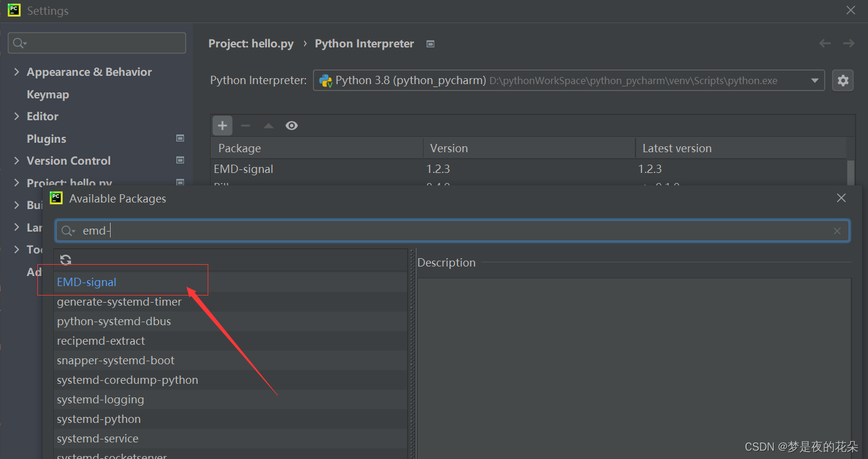Select python-systemd-dbus package
The height and width of the screenshot is (459, 868).
[231, 321]
